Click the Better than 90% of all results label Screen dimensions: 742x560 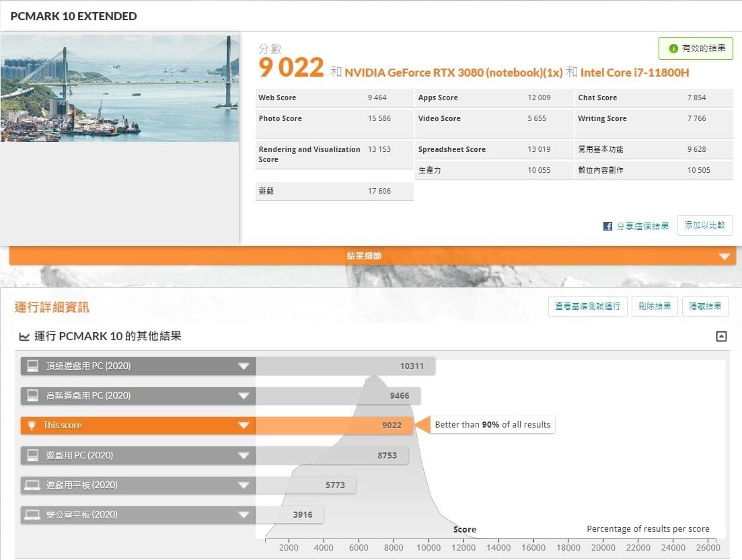click(x=492, y=425)
